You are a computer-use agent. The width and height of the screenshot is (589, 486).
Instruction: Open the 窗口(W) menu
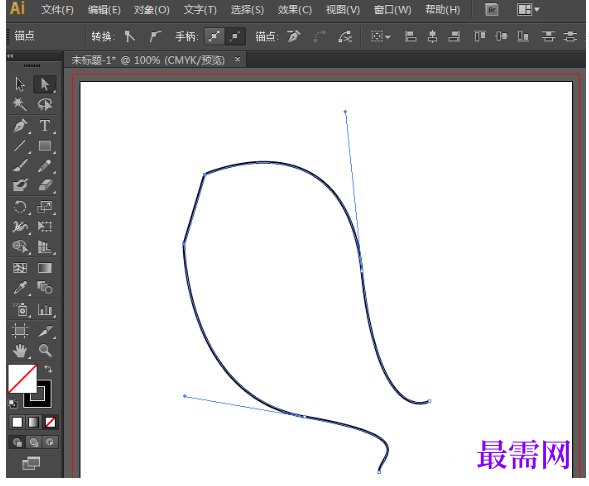392,10
